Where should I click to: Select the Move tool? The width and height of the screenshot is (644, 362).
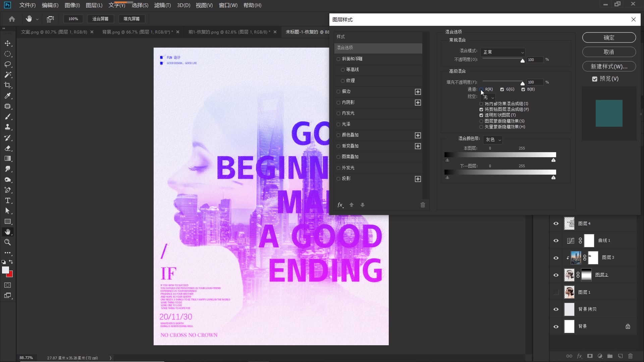[8, 44]
